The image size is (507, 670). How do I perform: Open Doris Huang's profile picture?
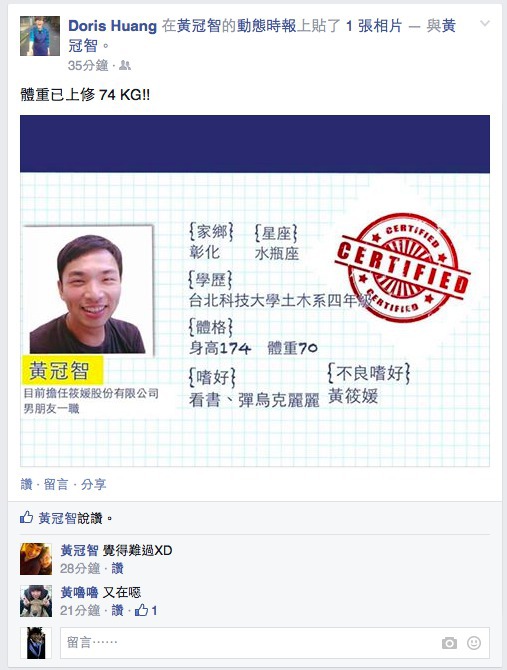pos(40,36)
